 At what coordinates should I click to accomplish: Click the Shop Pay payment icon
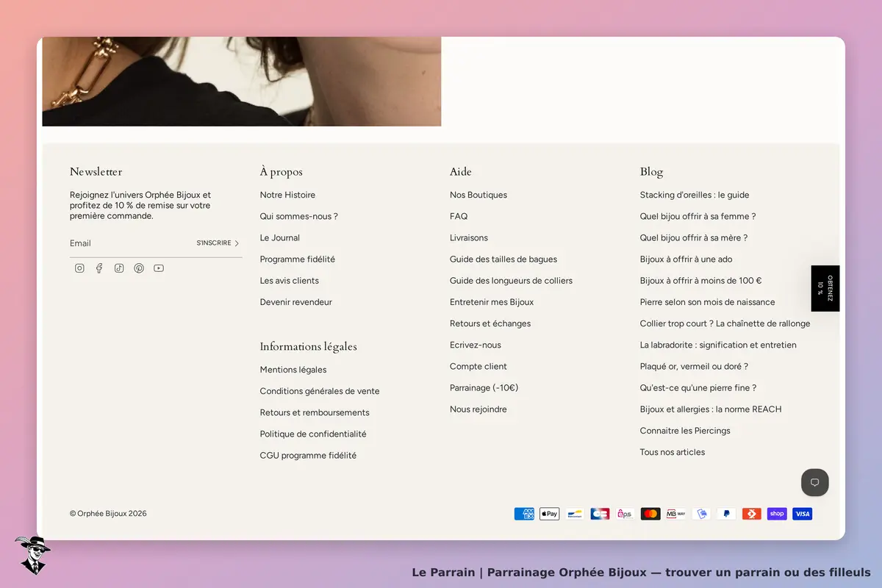[x=777, y=514]
